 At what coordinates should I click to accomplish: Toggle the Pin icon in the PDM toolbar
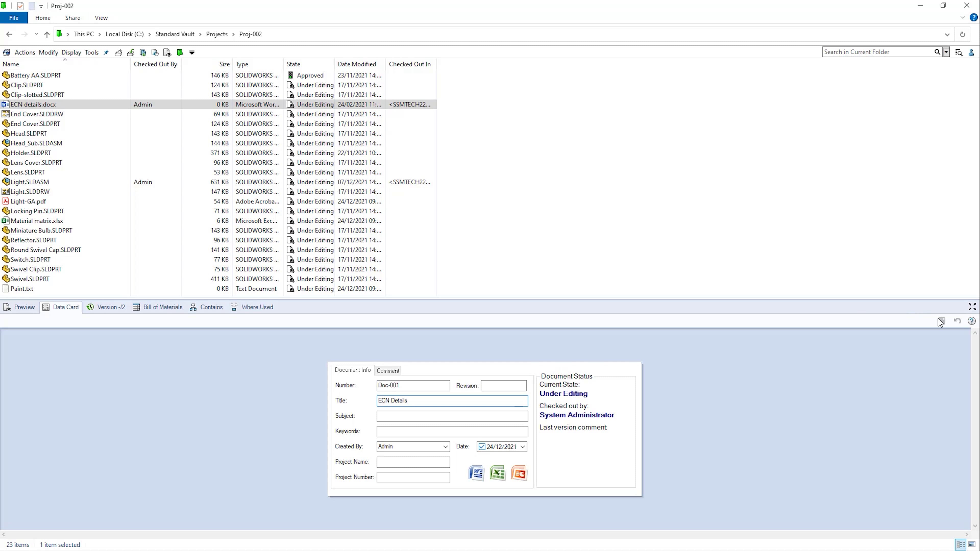pos(106,53)
